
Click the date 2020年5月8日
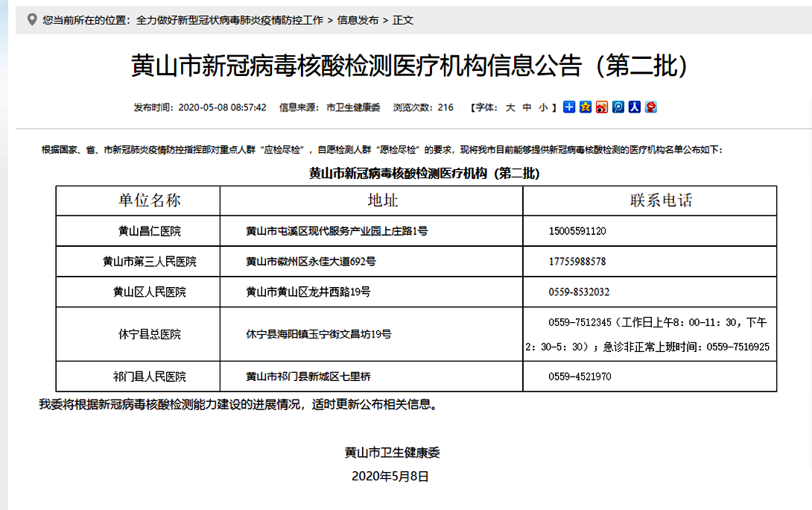click(x=390, y=476)
